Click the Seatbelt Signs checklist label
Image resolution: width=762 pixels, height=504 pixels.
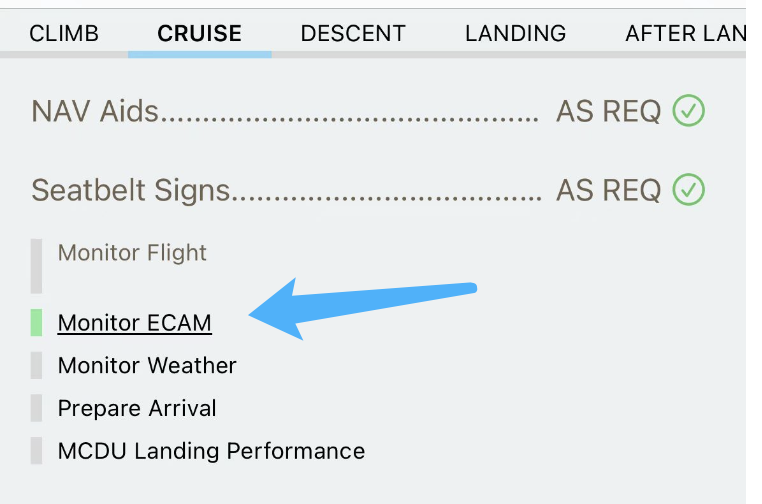point(131,190)
